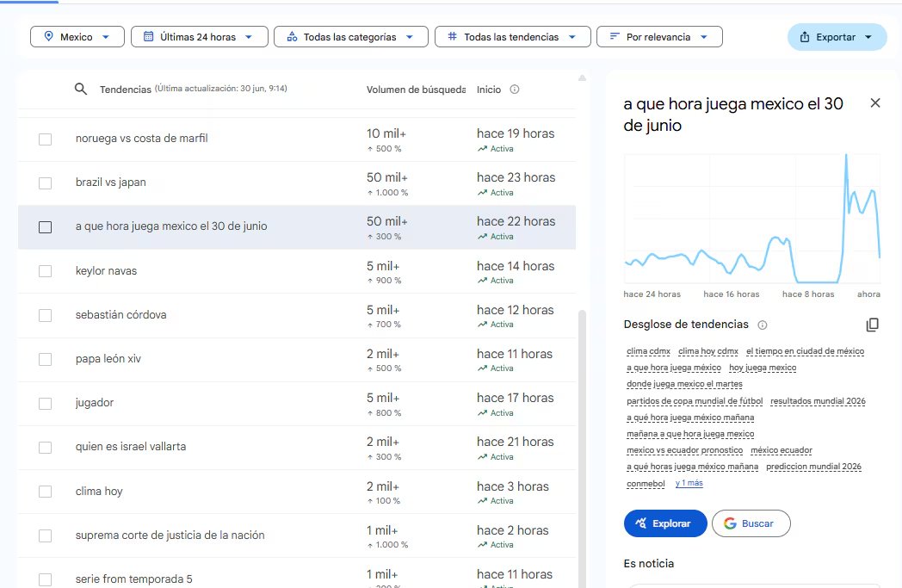The width and height of the screenshot is (902, 588).
Task: Expand Todas las tendencias dropdown
Action: coord(513,37)
